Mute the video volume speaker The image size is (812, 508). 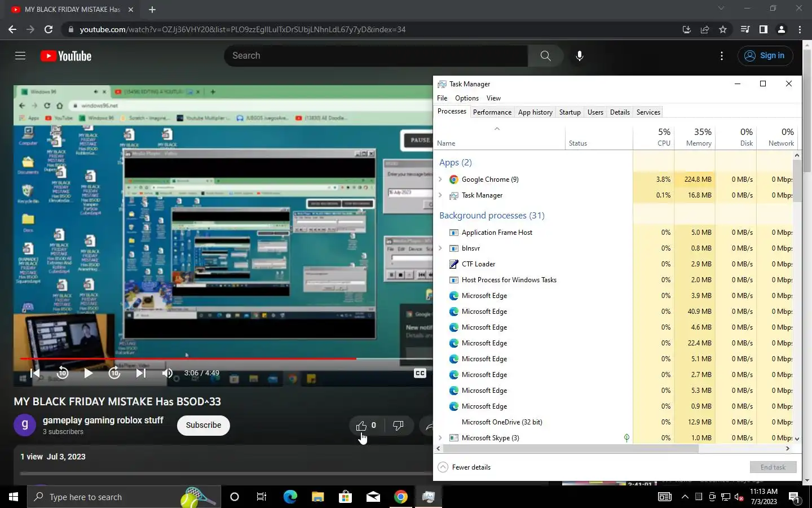click(x=167, y=373)
